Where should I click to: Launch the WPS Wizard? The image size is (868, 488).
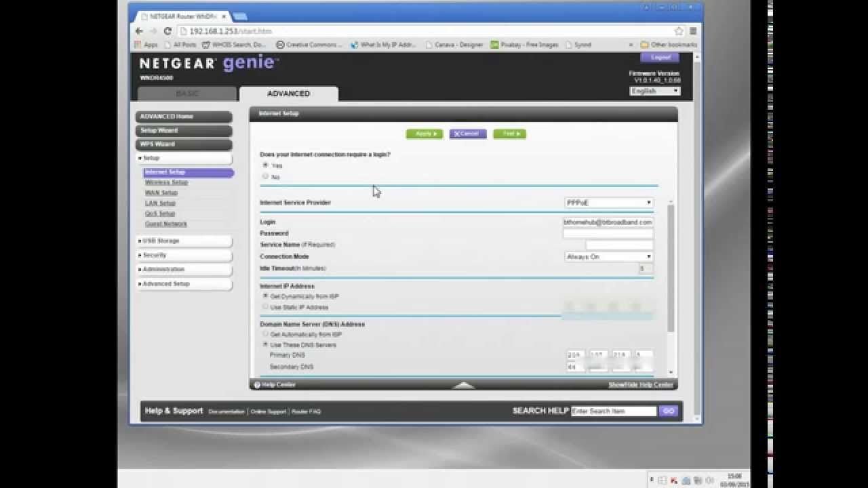point(184,144)
